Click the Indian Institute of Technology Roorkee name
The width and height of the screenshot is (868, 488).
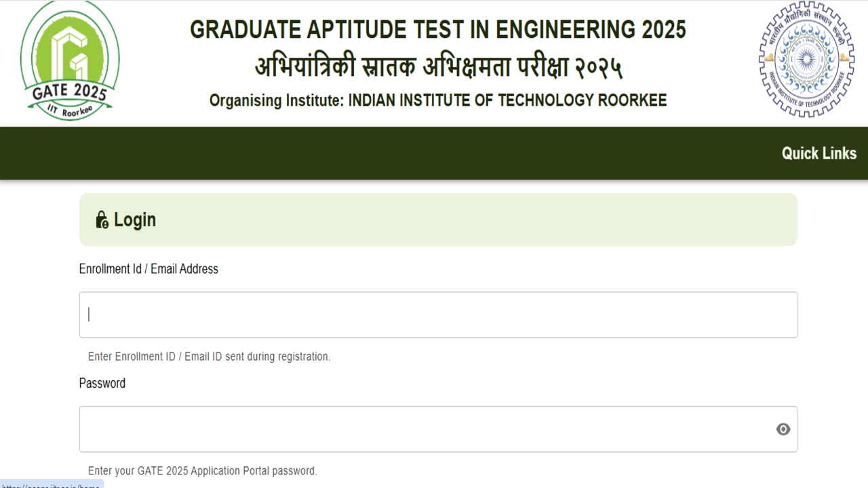pos(507,100)
